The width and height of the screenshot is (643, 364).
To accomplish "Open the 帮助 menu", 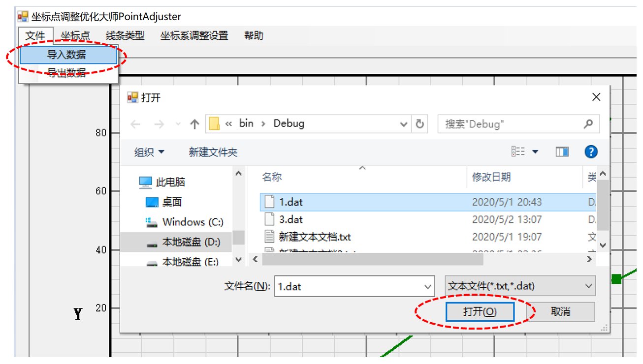I will point(254,35).
